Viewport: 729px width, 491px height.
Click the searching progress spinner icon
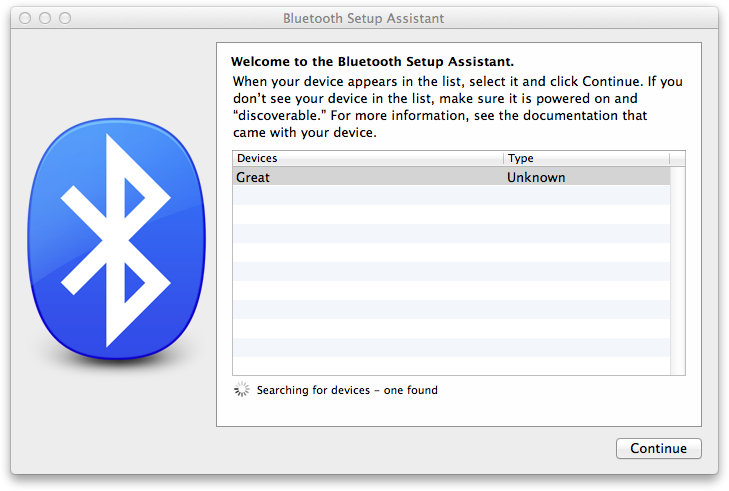pyautogui.click(x=241, y=390)
